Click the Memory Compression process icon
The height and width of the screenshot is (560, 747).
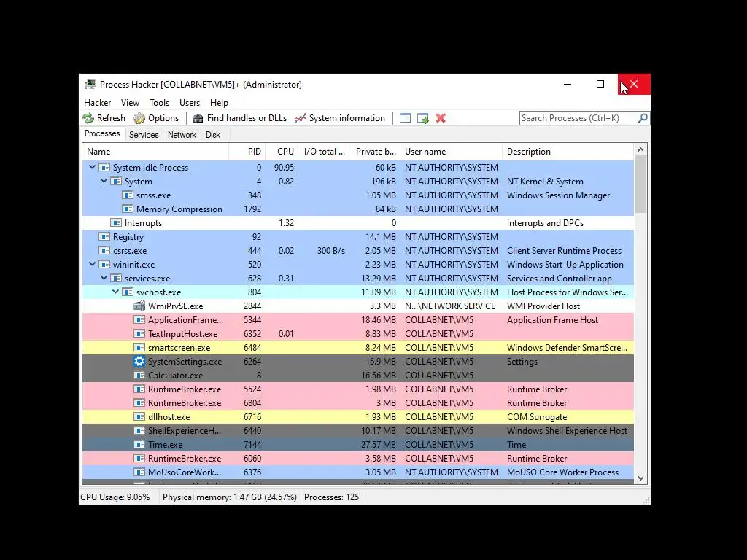128,209
